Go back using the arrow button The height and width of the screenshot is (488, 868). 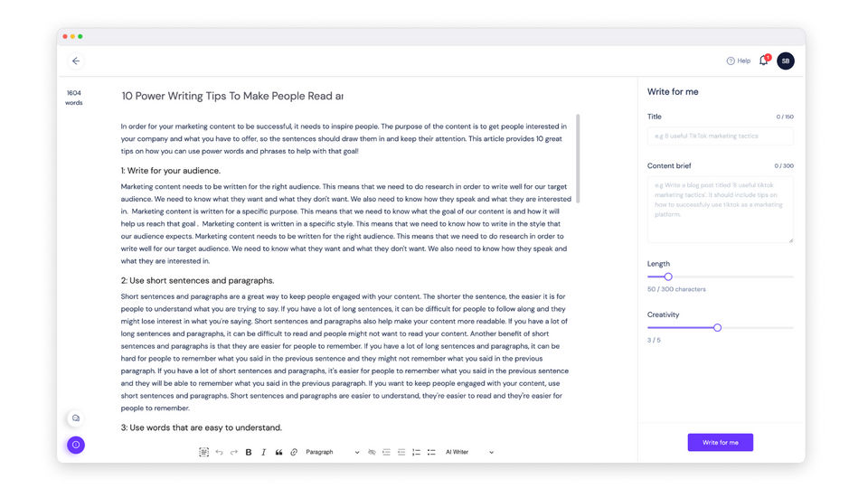pyautogui.click(x=76, y=61)
